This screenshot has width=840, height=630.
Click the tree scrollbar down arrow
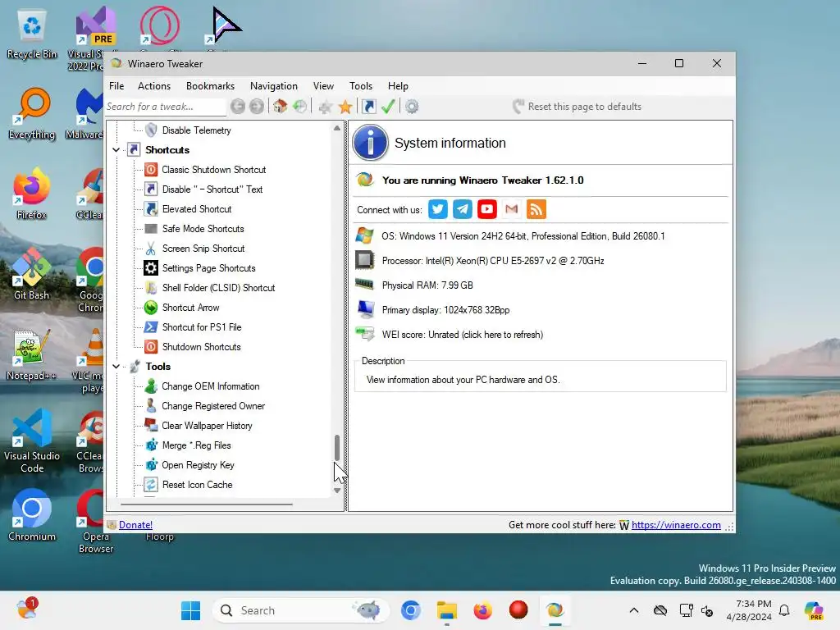[337, 491]
